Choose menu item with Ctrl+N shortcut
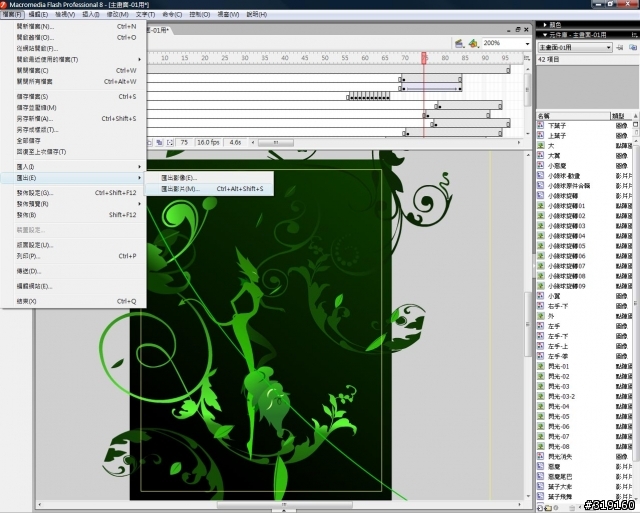The height and width of the screenshot is (513, 640). (73, 26)
